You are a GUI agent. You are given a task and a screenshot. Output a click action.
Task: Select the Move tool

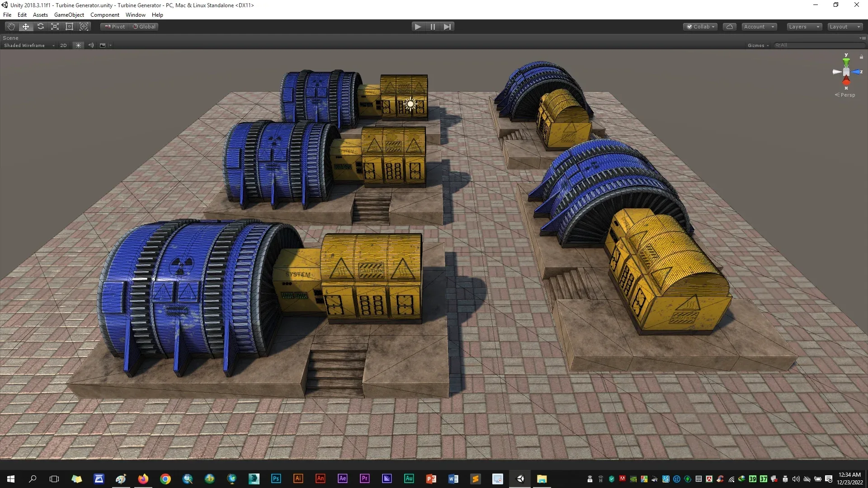coord(26,27)
